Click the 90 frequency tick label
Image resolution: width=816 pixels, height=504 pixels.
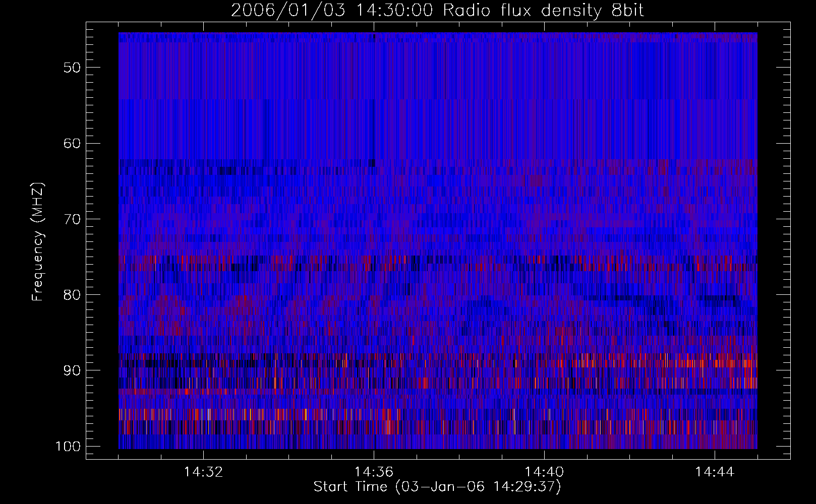72,371
